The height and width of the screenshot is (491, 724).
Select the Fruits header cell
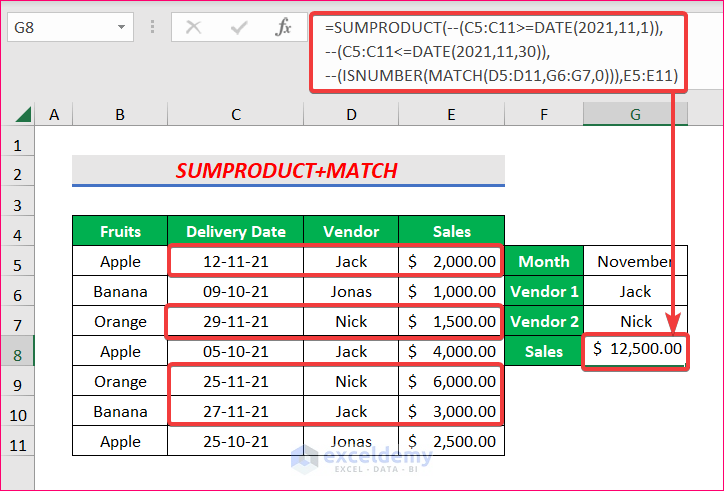[120, 231]
